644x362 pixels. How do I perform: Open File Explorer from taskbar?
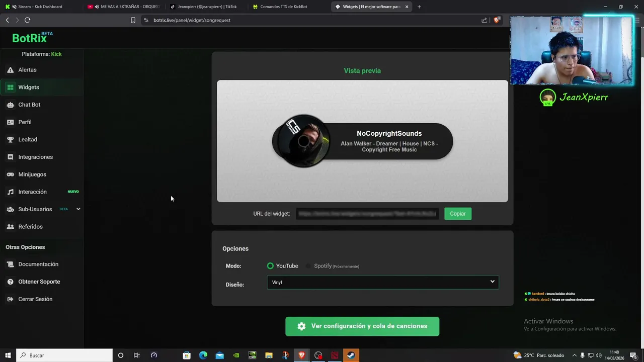(x=269, y=355)
